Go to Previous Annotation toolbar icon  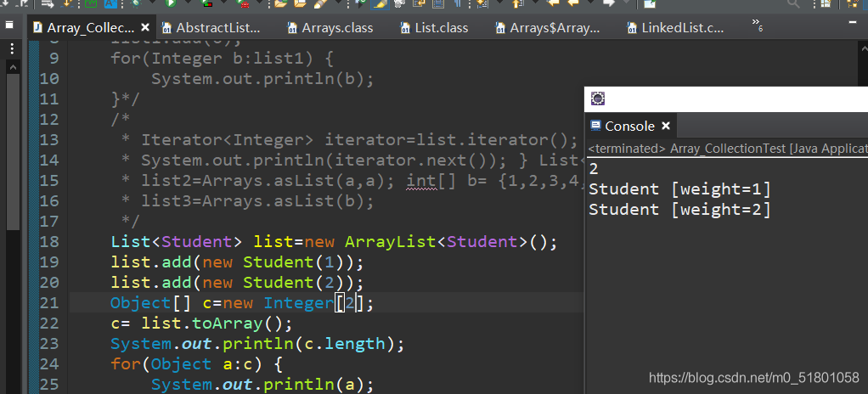coord(517,4)
